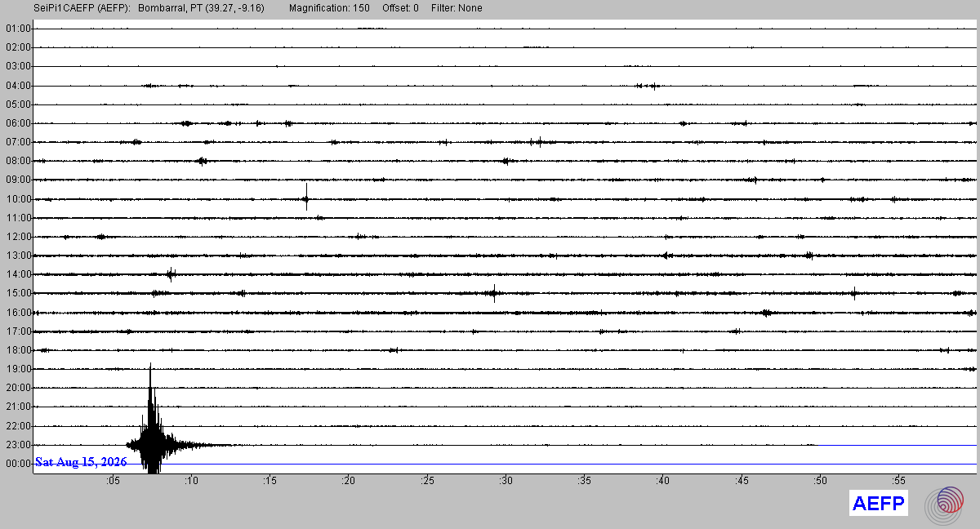Select the 23:00 hour label
This screenshot has height=529, width=980.
tap(17, 445)
